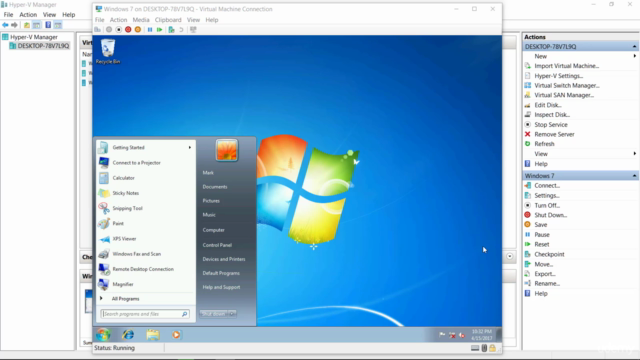Click Hyper-V Settings in Actions pane
The image size is (640, 360).
(559, 76)
